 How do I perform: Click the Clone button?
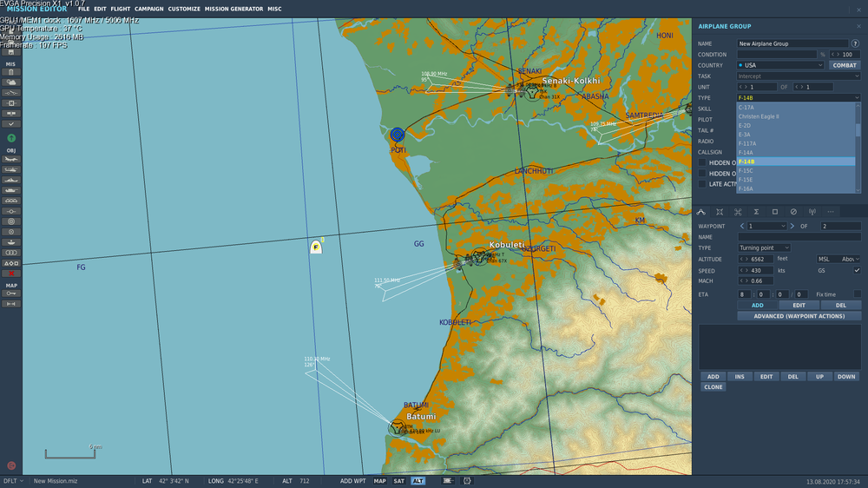(713, 387)
